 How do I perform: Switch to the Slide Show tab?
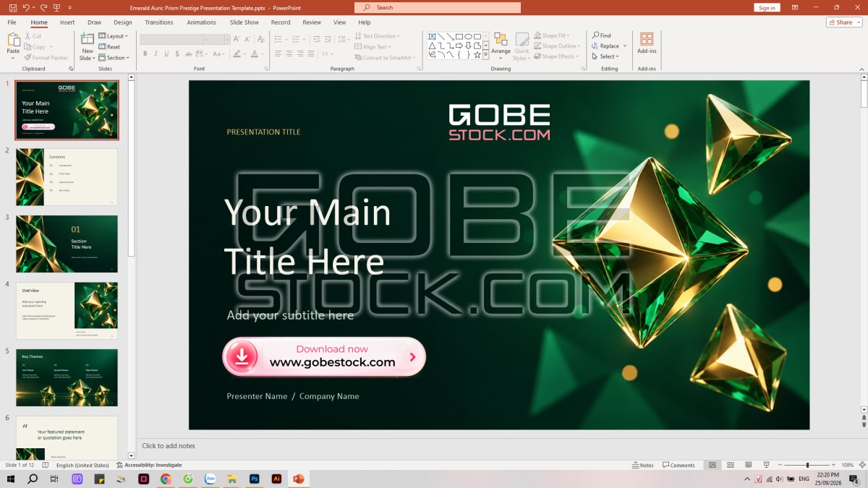pos(244,22)
